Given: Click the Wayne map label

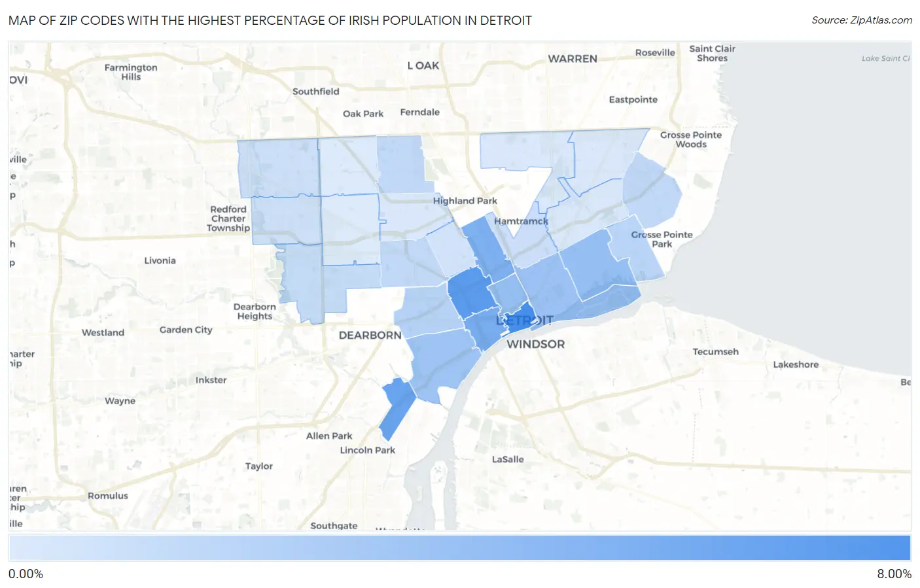Looking at the screenshot, I should coord(120,401).
